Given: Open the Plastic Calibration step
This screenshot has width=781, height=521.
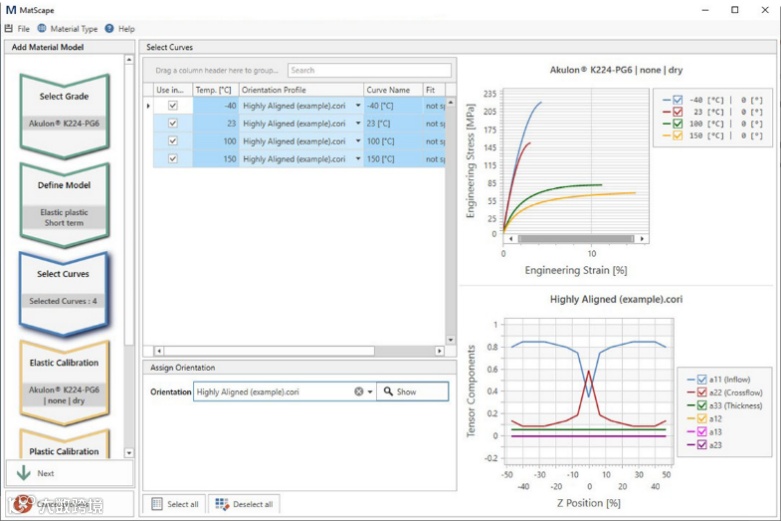Looking at the screenshot, I should 64,444.
